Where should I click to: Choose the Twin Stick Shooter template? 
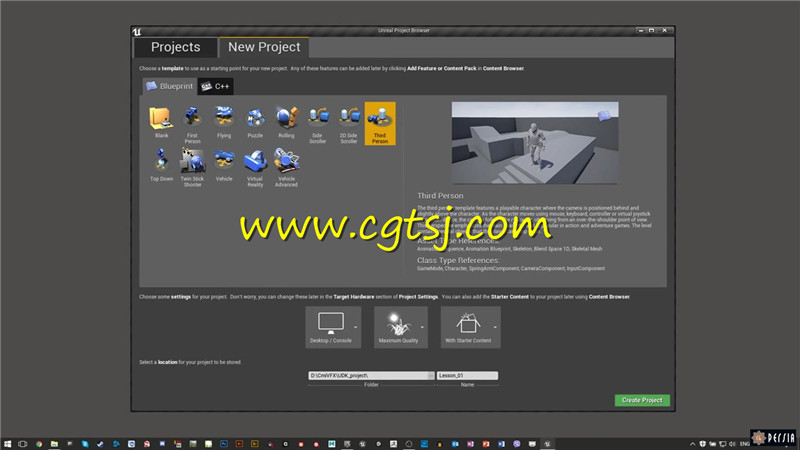click(192, 167)
